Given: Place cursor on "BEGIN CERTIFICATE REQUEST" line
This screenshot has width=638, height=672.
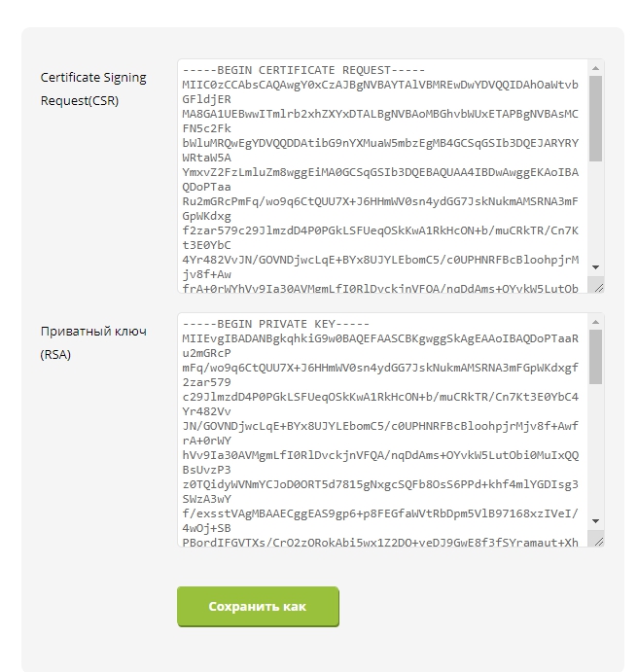Looking at the screenshot, I should click(303, 70).
